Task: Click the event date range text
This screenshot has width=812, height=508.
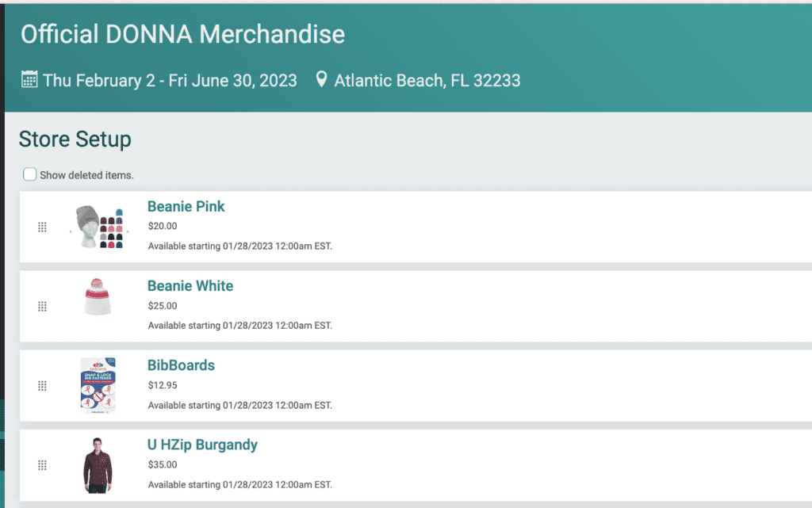Action: [x=170, y=81]
